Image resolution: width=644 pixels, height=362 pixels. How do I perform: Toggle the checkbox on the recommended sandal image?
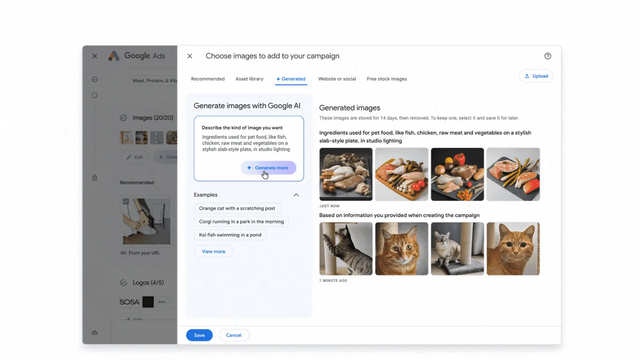coord(126,201)
